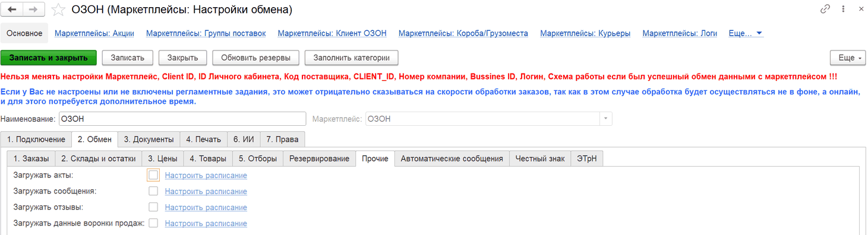Open the 2. Склады и остатки subtab
The image size is (868, 235).
(99, 158)
